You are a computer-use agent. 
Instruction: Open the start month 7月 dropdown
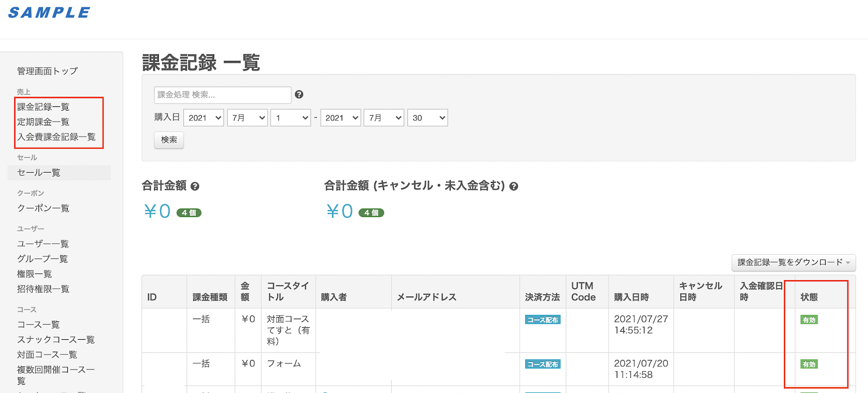(247, 118)
